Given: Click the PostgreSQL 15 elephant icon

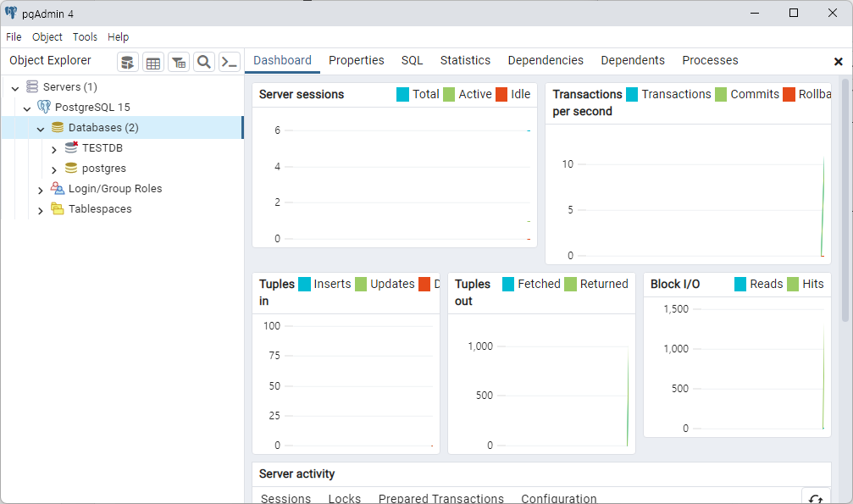Looking at the screenshot, I should [x=44, y=107].
